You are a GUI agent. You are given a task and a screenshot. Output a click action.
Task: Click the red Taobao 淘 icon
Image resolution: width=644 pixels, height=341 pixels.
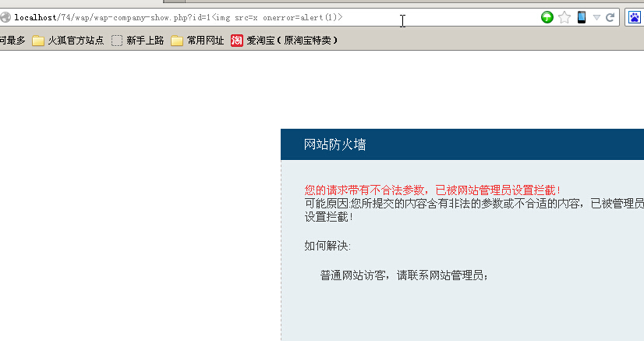pyautogui.click(x=237, y=41)
